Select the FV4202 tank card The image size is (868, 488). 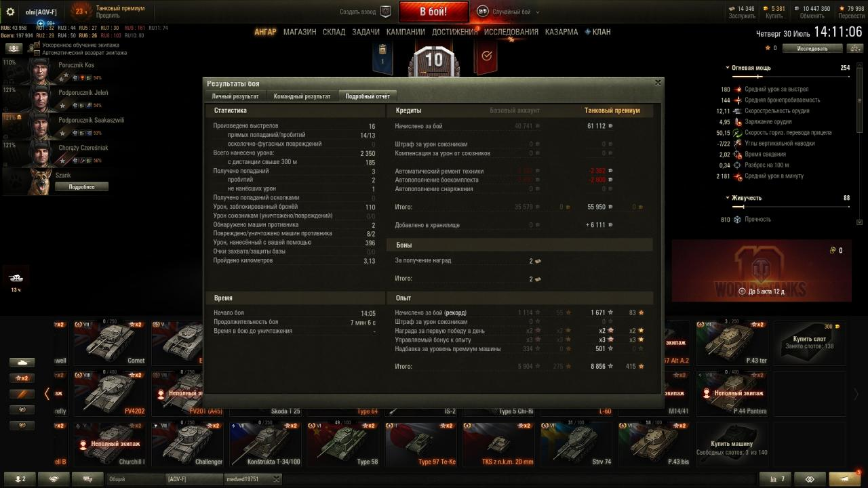pyautogui.click(x=108, y=392)
